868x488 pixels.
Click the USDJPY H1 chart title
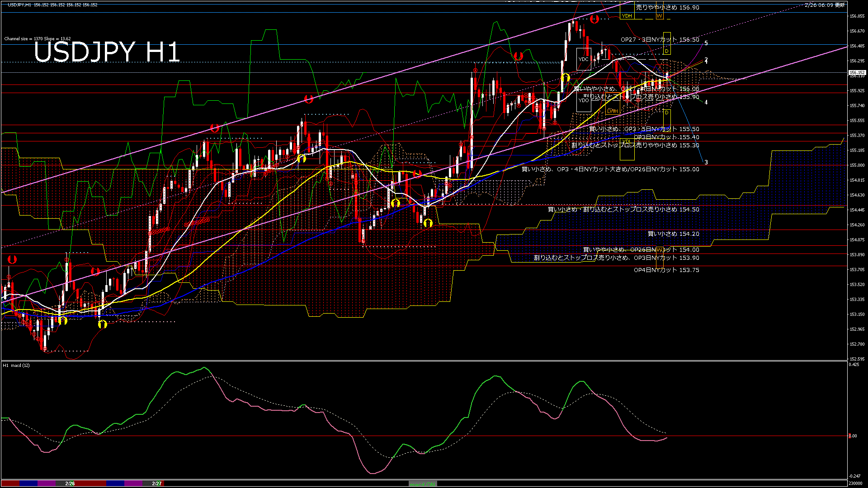coord(107,52)
